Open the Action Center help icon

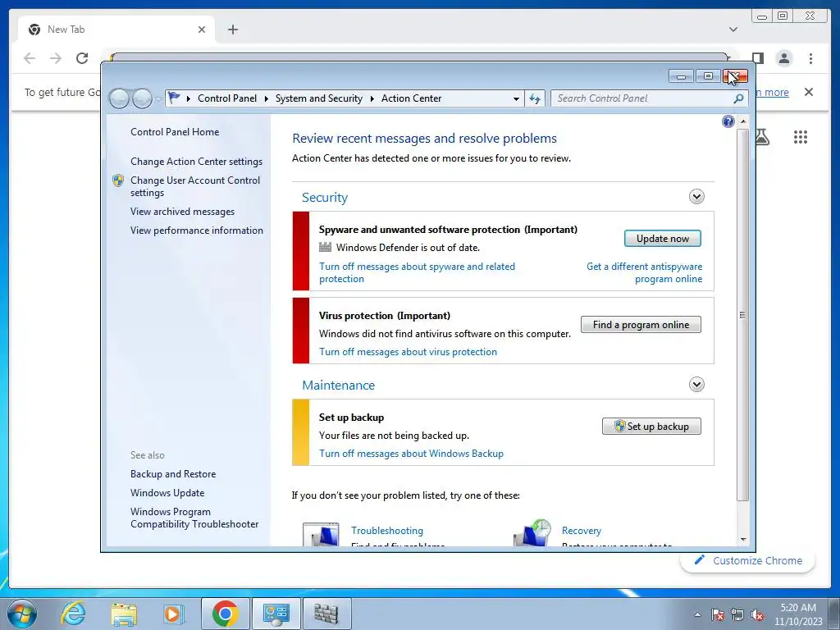[728, 121]
